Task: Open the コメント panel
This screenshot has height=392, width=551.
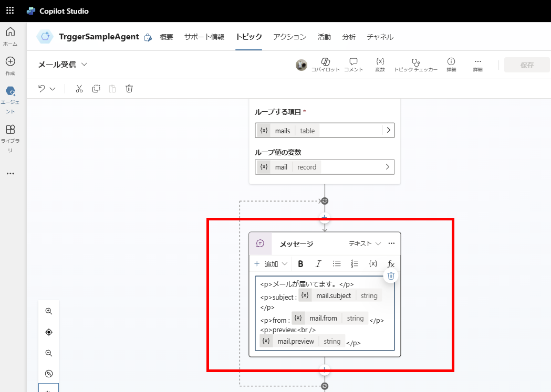Action: pos(354,64)
